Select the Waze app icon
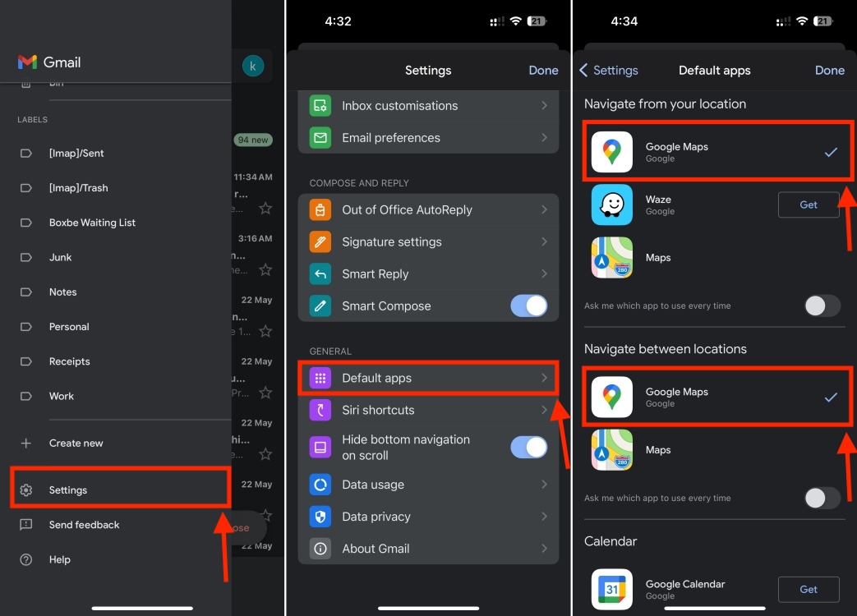The width and height of the screenshot is (857, 616). tap(611, 205)
